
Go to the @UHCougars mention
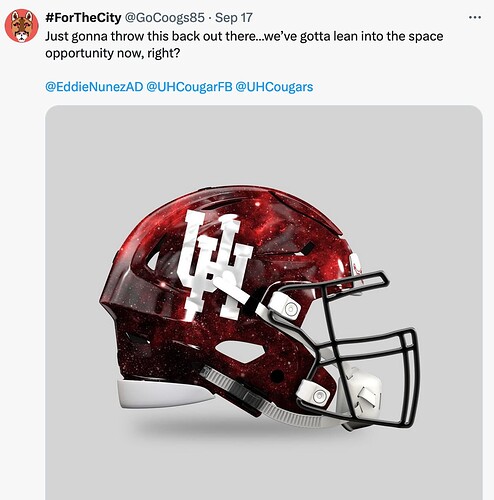tap(274, 87)
